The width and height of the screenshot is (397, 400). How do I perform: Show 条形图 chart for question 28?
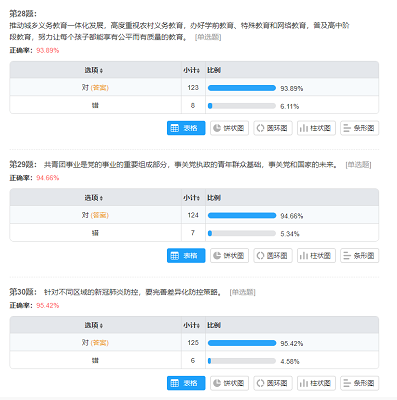(359, 128)
